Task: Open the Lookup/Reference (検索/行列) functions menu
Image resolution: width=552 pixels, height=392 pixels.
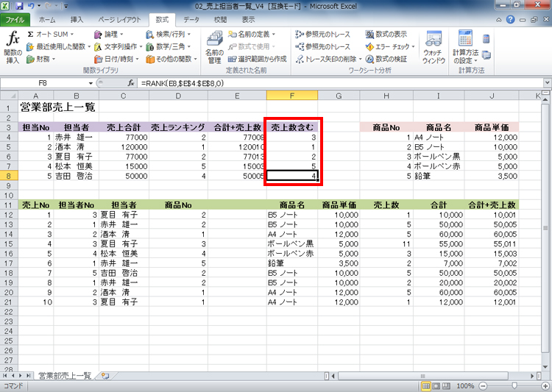Action: (169, 34)
